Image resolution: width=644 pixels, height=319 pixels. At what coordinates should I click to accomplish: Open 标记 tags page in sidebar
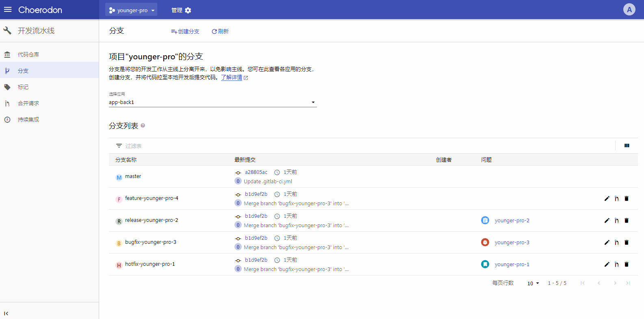pos(49,87)
